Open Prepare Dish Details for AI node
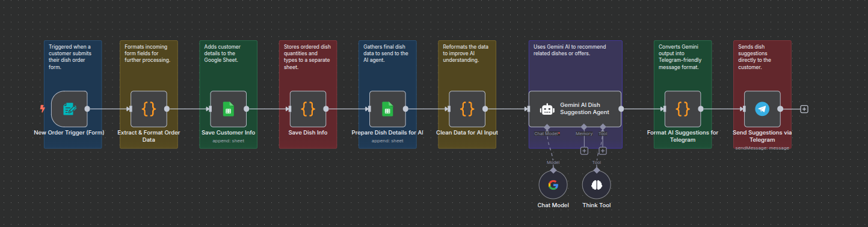The width and height of the screenshot is (868, 227). pyautogui.click(x=387, y=109)
